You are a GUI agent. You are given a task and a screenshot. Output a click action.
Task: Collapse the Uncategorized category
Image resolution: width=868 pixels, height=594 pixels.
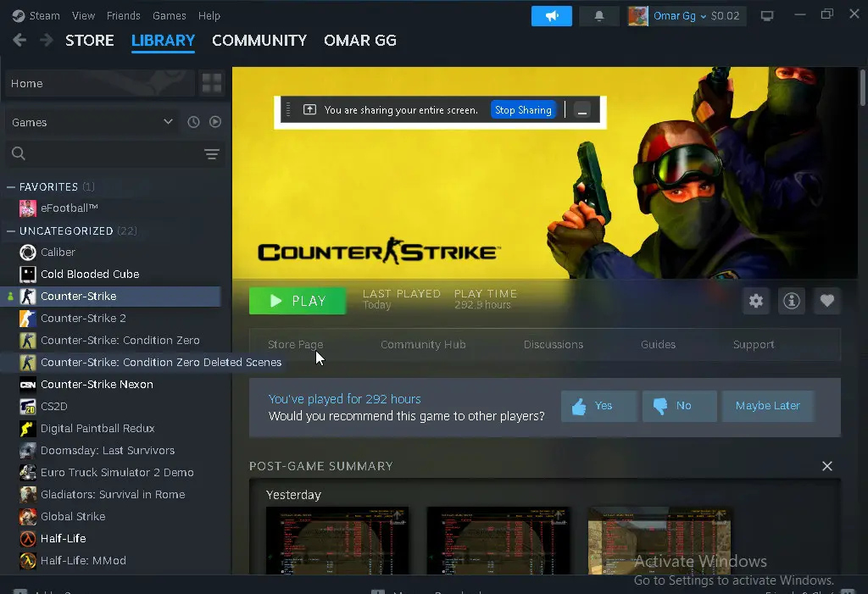[11, 230]
